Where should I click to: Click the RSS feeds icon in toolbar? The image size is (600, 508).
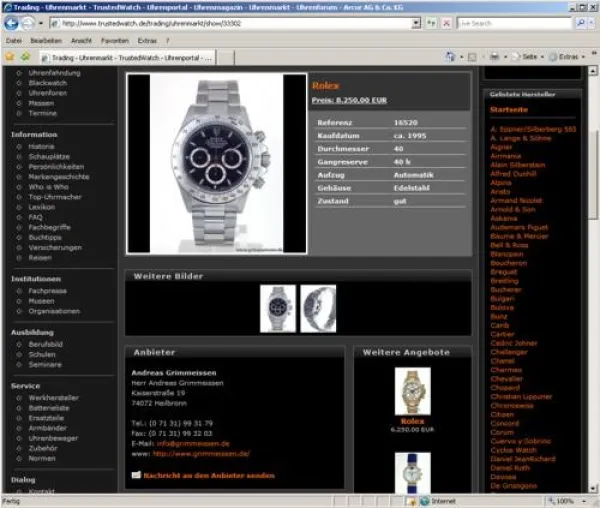[x=472, y=57]
